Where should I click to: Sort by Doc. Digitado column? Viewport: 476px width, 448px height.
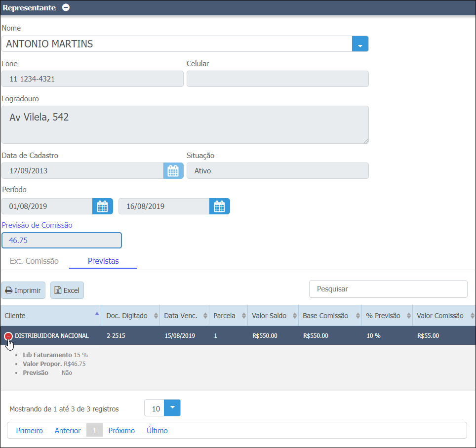[x=131, y=316]
